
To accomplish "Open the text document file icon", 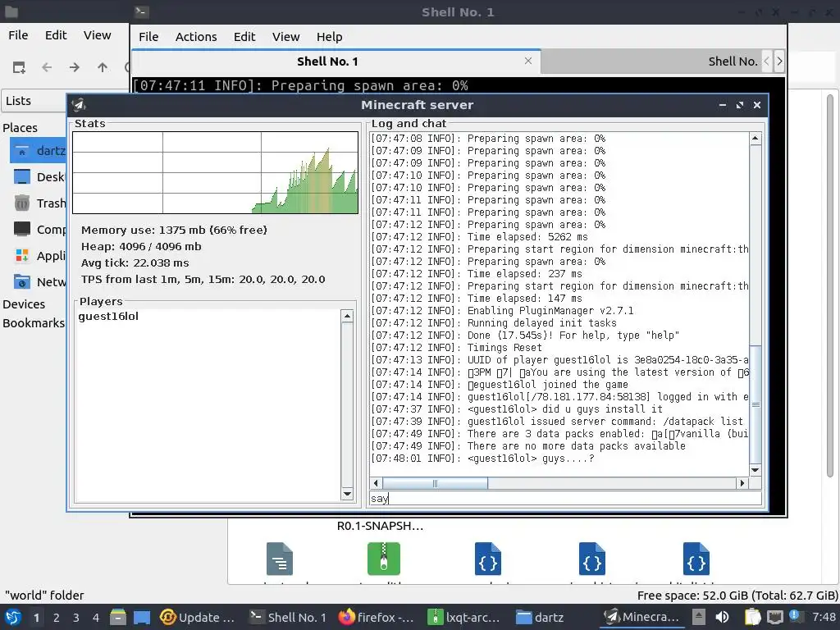I will pos(280,558).
